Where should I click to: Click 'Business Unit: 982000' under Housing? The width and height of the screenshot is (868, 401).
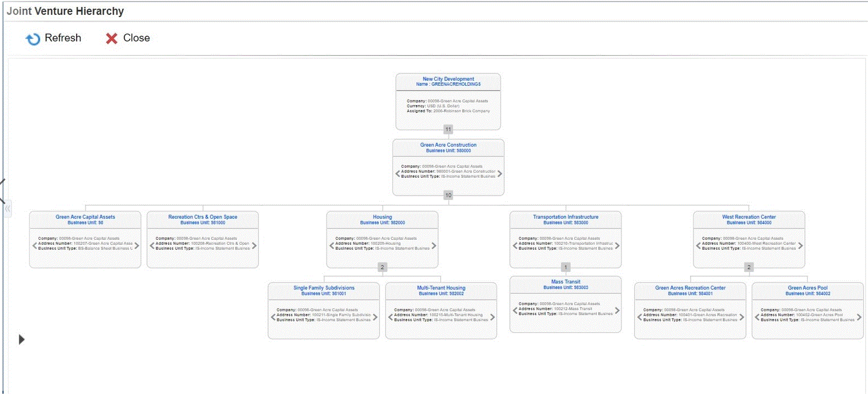382,223
